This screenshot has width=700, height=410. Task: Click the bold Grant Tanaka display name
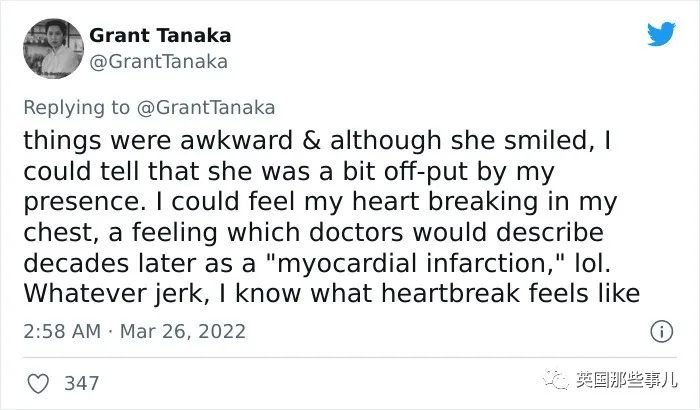160,36
